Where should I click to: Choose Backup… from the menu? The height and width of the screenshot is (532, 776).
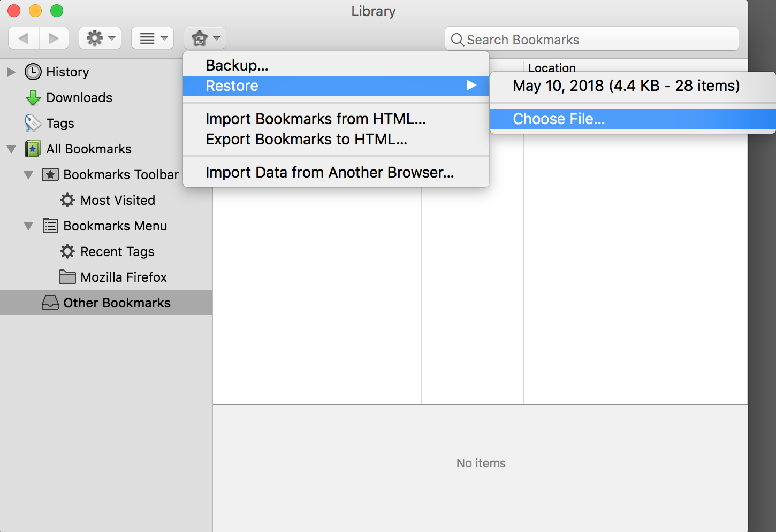point(237,65)
